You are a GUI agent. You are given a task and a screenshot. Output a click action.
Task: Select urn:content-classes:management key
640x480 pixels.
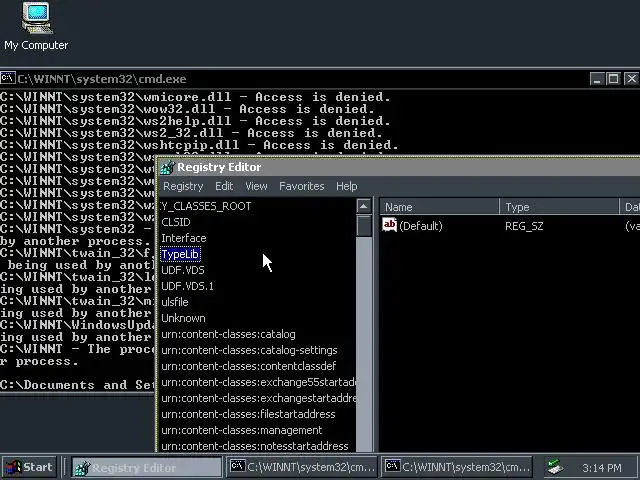click(242, 430)
